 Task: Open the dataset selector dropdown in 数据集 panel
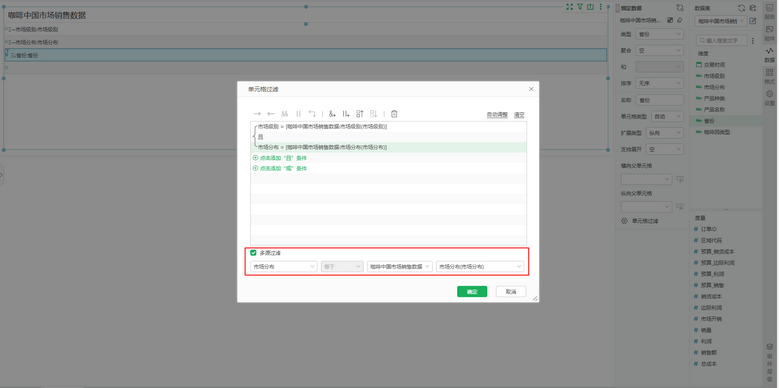coord(721,21)
